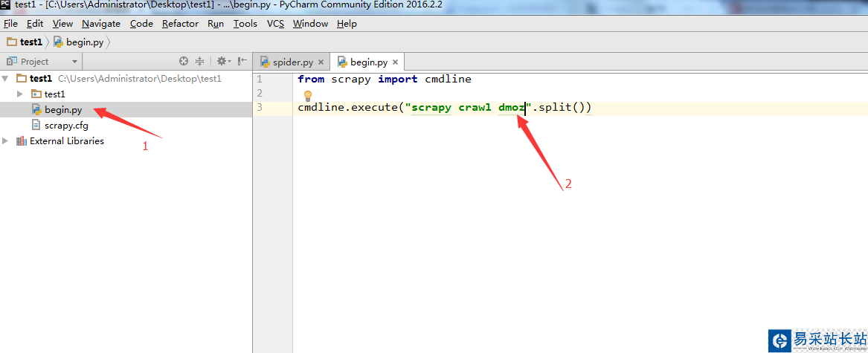The image size is (868, 353).
Task: Open the Window menu
Action: coord(311,23)
